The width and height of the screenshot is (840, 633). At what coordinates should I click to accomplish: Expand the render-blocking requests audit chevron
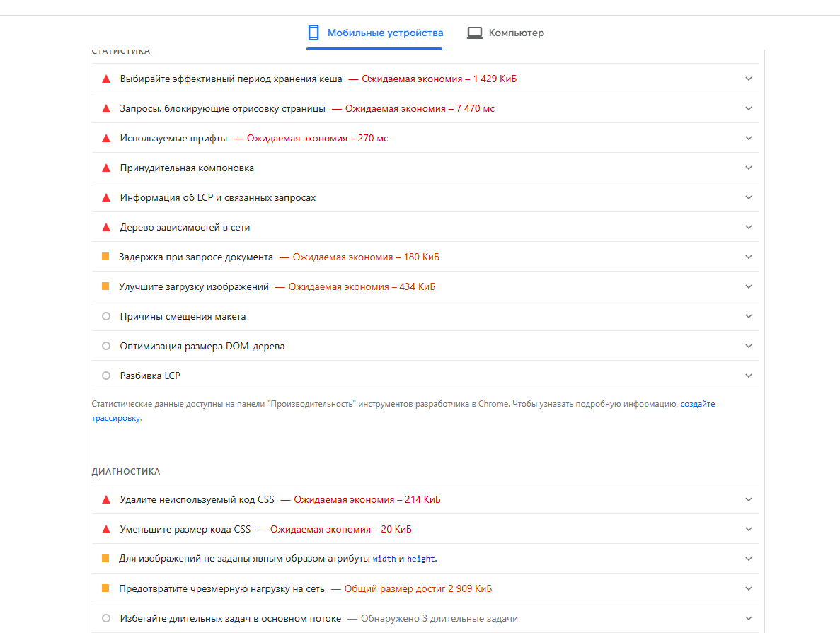click(749, 108)
